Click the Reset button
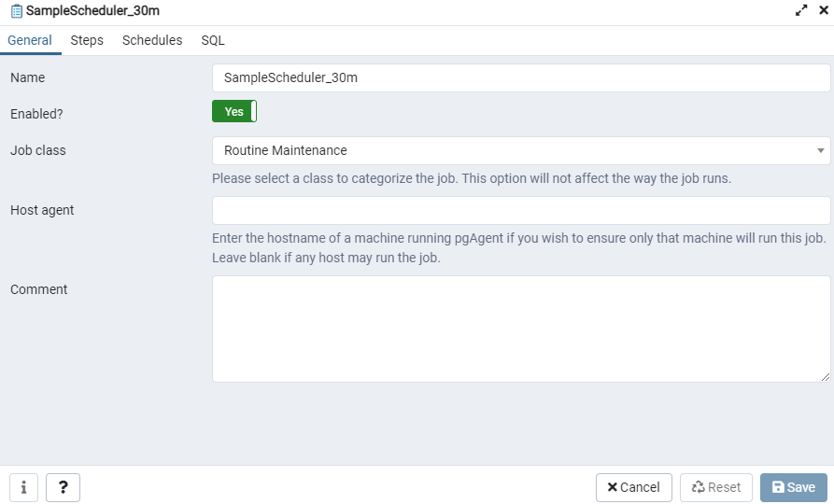This screenshot has width=834, height=504. click(x=716, y=487)
